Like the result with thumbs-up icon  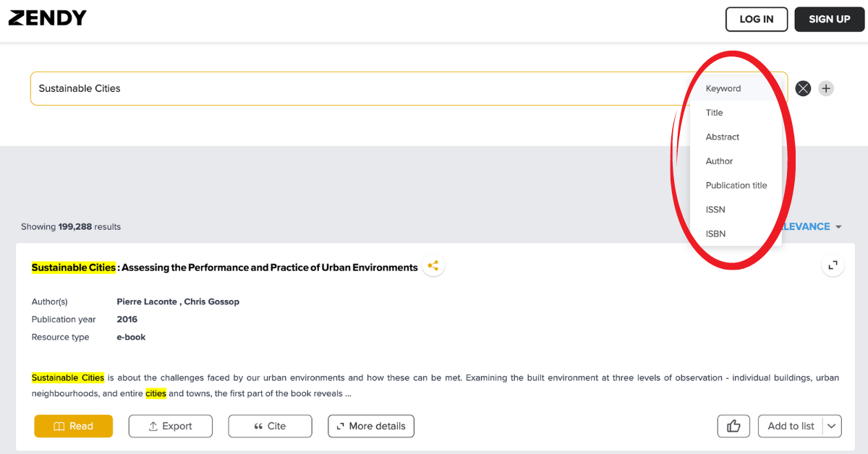tap(733, 427)
